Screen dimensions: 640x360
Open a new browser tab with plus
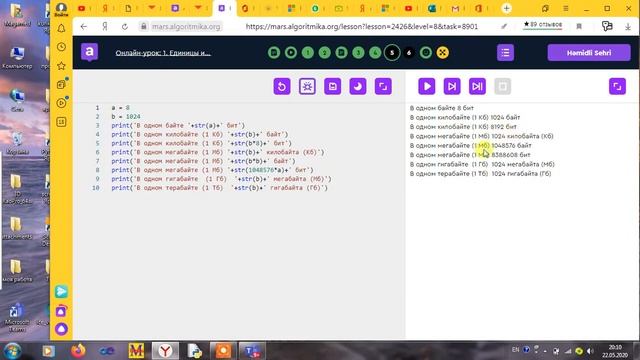click(506, 9)
